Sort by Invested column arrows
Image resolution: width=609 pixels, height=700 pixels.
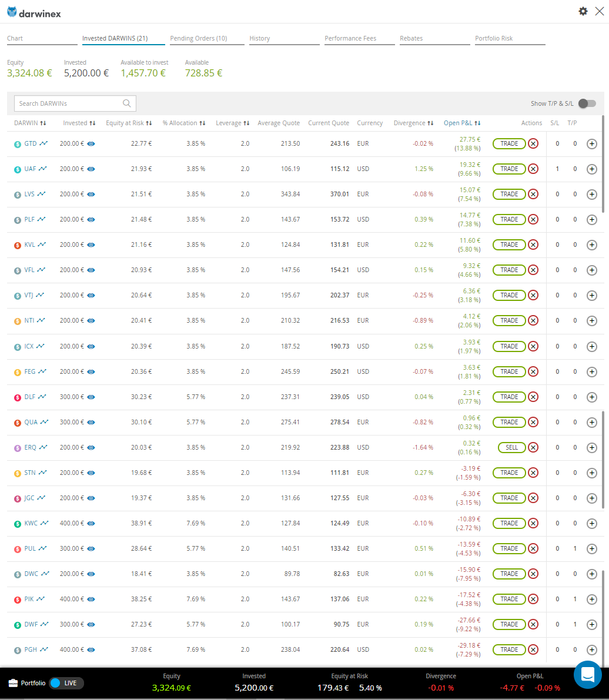click(92, 123)
